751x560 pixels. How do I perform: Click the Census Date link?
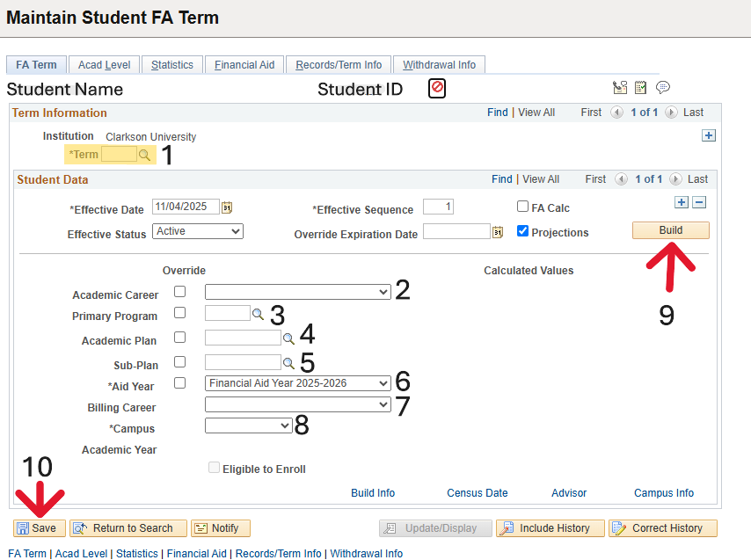click(477, 493)
